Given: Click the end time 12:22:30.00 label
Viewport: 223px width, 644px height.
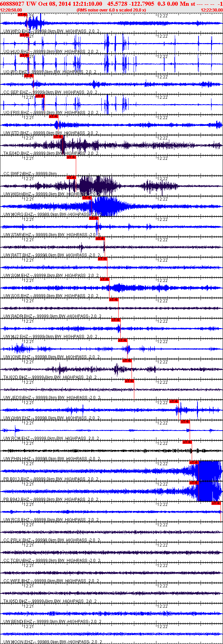Looking at the screenshot, I should tap(212, 10).
